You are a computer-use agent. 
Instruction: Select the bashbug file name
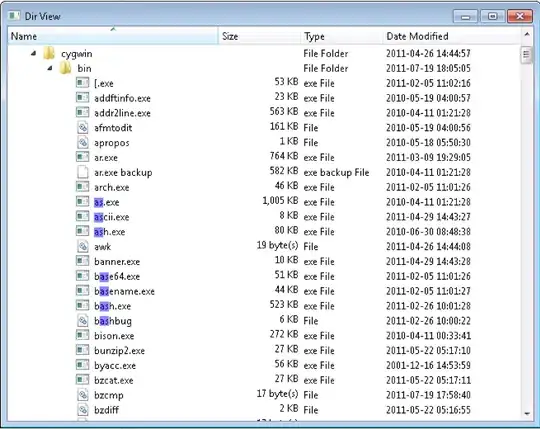click(113, 321)
